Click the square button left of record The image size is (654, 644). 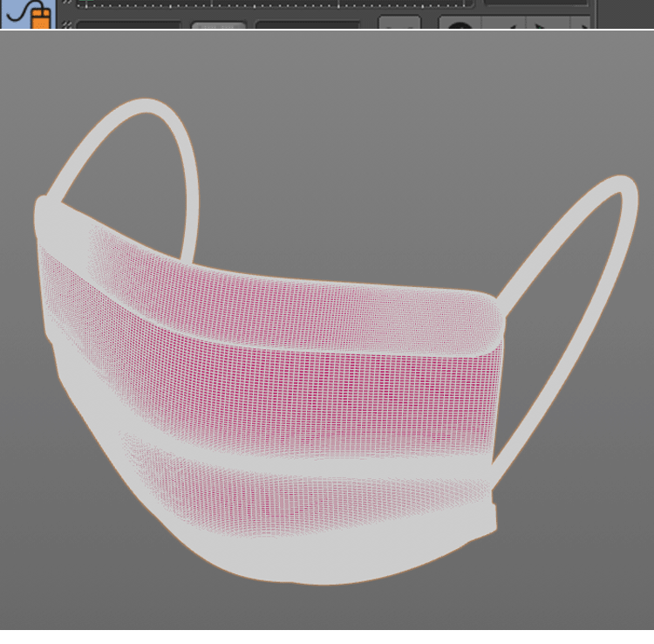pyautogui.click(x=399, y=24)
